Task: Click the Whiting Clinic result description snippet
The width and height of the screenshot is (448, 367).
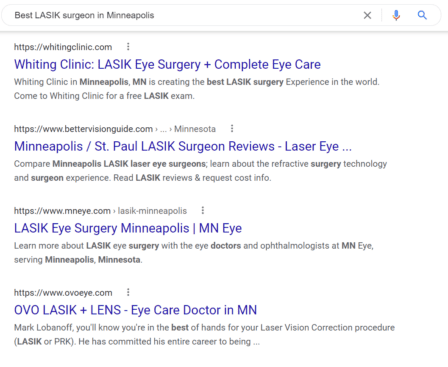Action: click(197, 89)
